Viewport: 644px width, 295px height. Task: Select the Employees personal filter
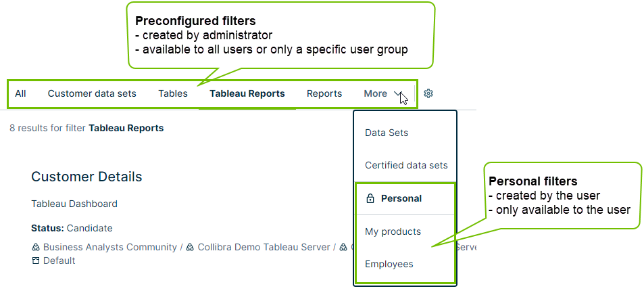click(x=389, y=265)
